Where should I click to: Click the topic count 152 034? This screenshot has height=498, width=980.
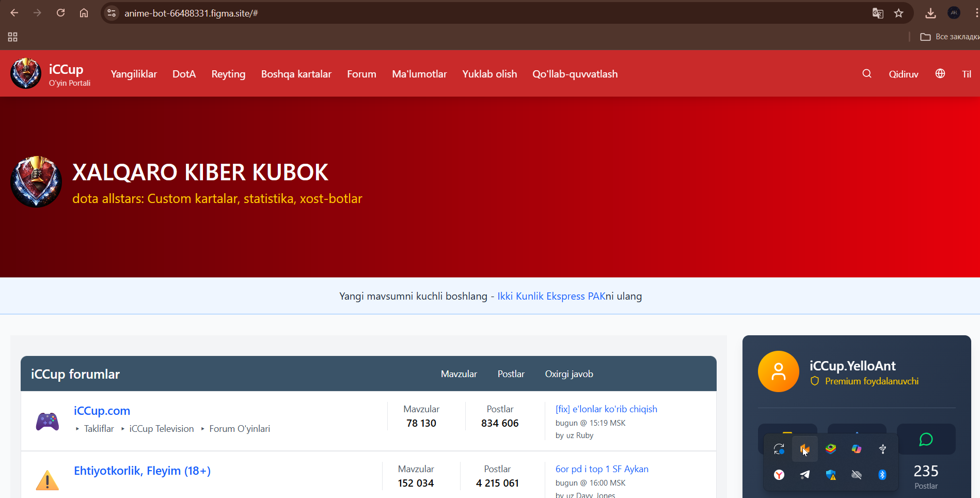416,483
